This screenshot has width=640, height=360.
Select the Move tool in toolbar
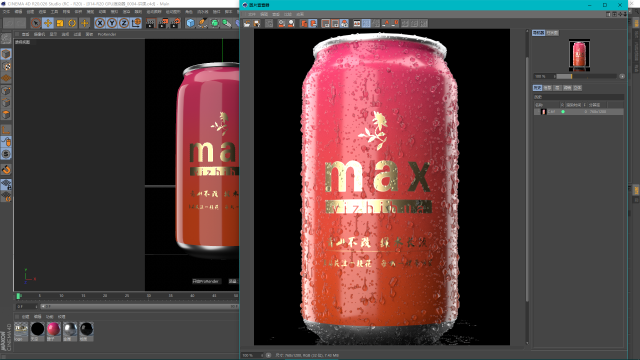pos(48,23)
